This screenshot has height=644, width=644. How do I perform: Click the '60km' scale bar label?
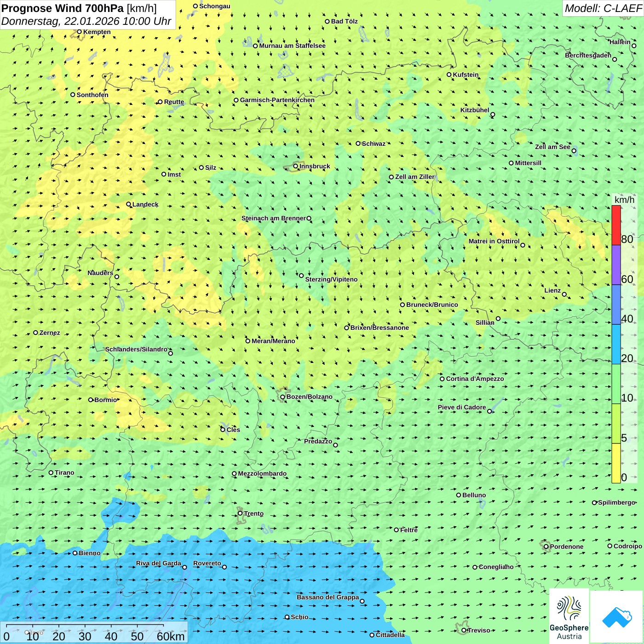pyautogui.click(x=171, y=636)
